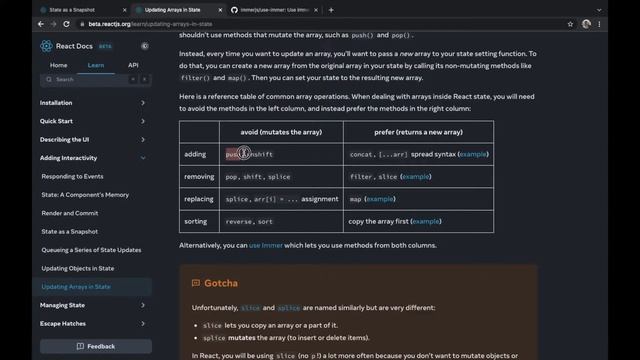Close the immerjs use-immer tab
The image size is (640, 360).
point(316,10)
